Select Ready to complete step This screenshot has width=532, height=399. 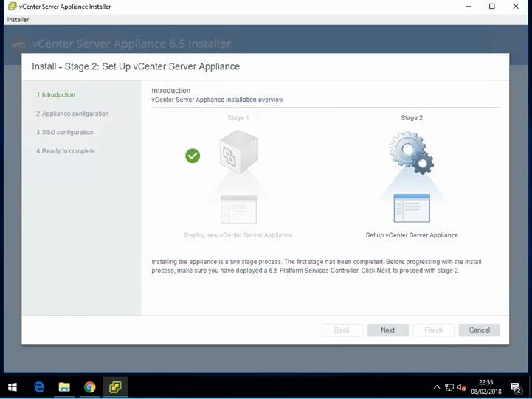[66, 151]
